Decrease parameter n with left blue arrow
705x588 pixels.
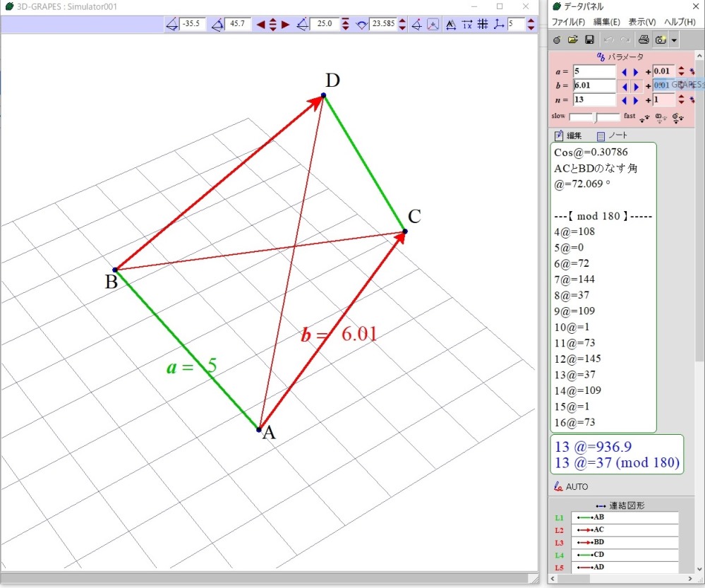coord(624,100)
